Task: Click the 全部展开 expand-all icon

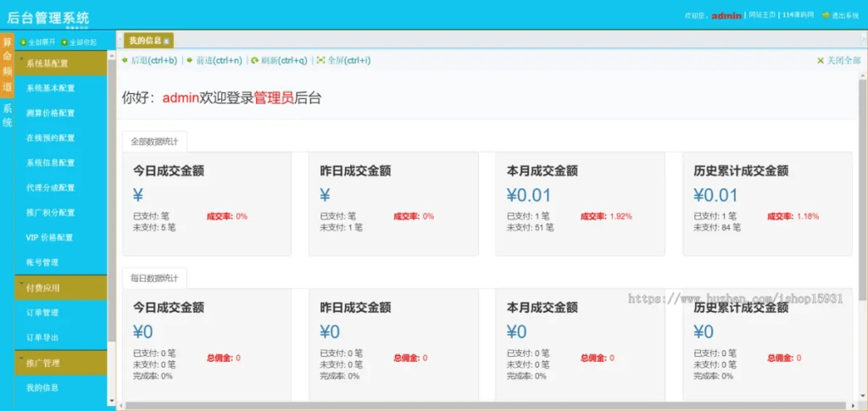Action: (23, 42)
